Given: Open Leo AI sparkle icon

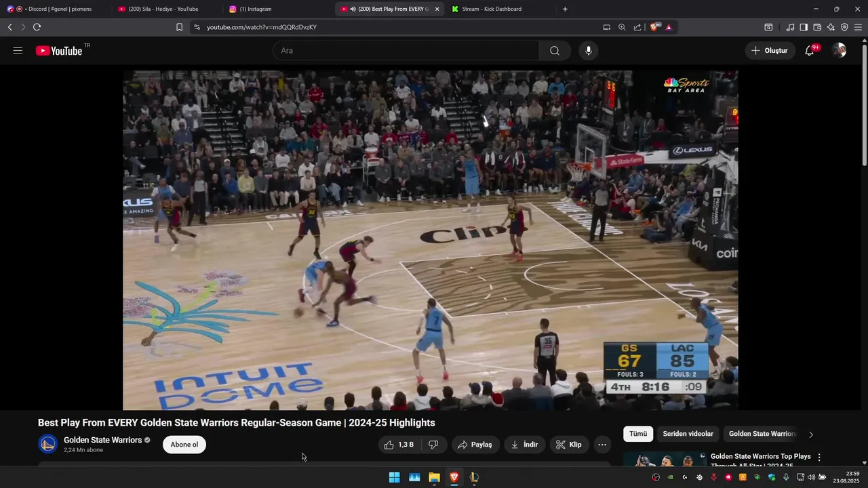Looking at the screenshot, I should coord(831,27).
